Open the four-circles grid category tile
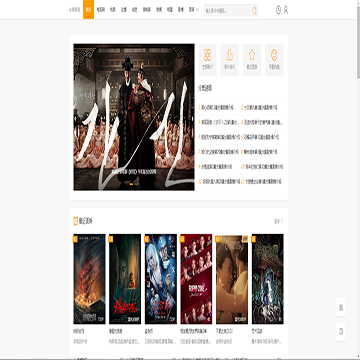Image resolution: width=360 pixels, height=360 pixels. (207, 60)
